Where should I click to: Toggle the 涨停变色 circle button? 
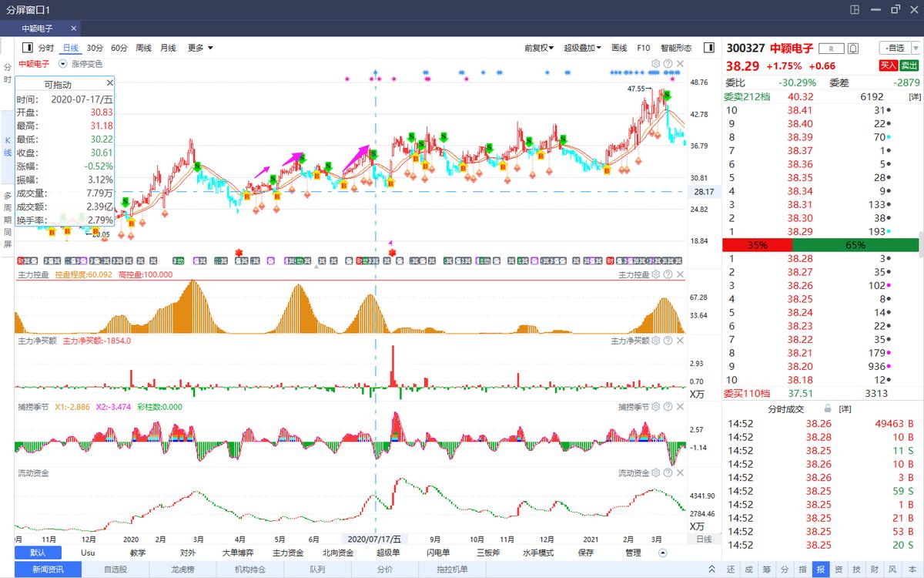click(64, 64)
